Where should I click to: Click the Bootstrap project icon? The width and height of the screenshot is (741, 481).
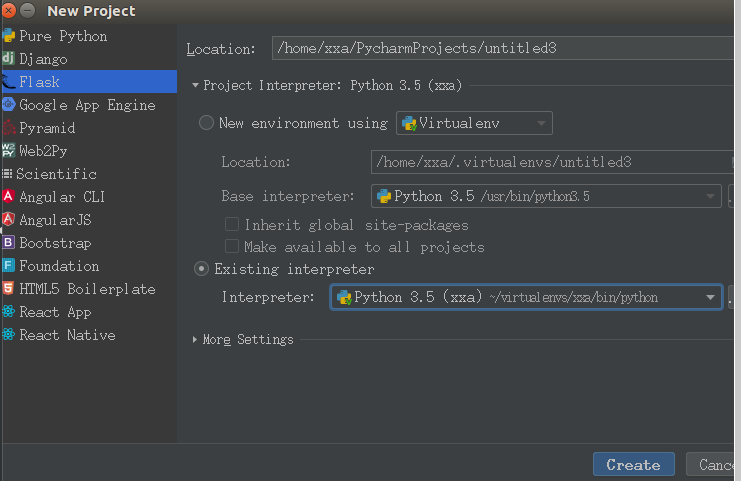(x=9, y=243)
